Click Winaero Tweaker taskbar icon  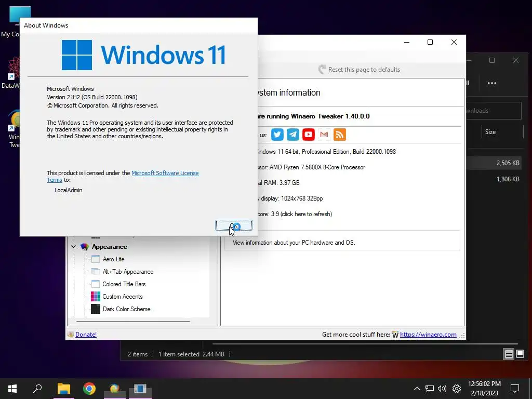(x=115, y=389)
